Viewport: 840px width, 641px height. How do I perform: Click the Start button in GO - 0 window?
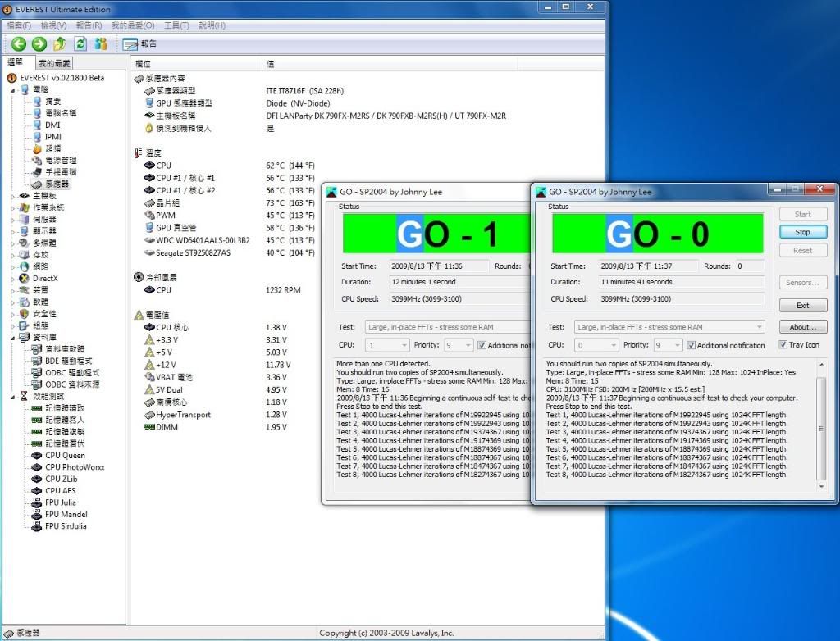(x=802, y=214)
